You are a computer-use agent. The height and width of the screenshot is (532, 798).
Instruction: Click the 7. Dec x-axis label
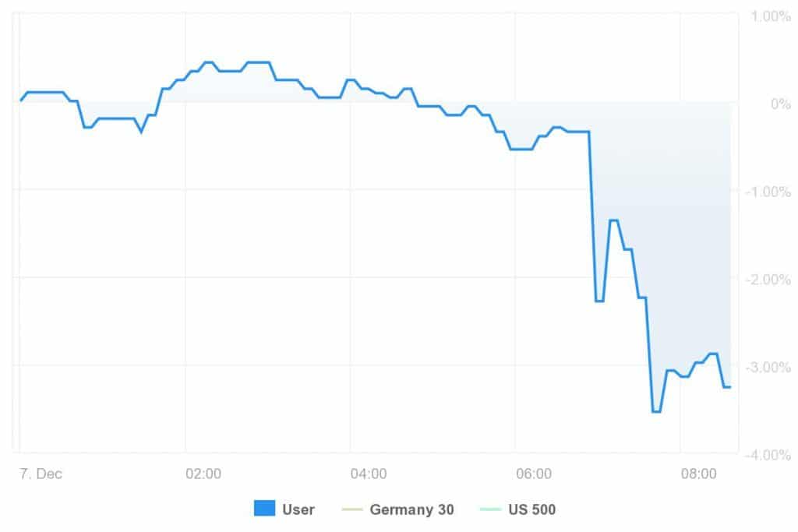[x=37, y=474]
